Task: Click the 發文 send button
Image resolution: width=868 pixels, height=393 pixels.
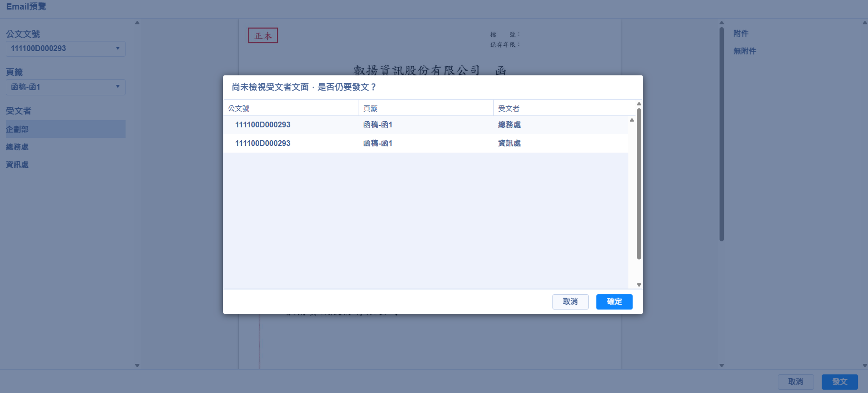Action: pyautogui.click(x=839, y=382)
